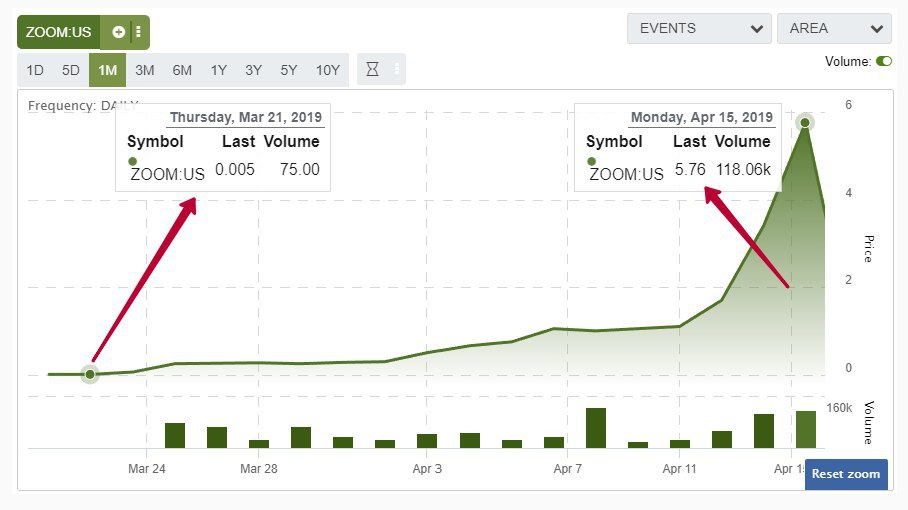Toggle the Volume switch off
This screenshot has height=510, width=908.
click(883, 62)
